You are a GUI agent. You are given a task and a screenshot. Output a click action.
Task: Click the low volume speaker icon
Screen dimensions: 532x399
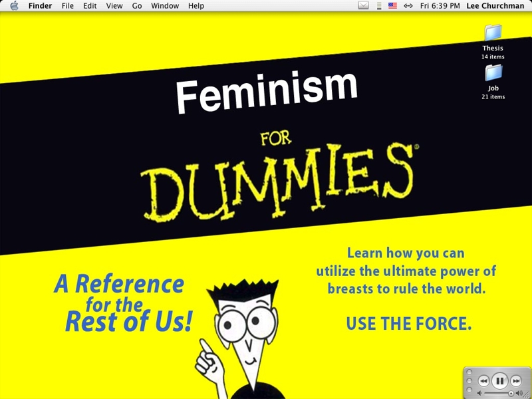click(x=480, y=393)
